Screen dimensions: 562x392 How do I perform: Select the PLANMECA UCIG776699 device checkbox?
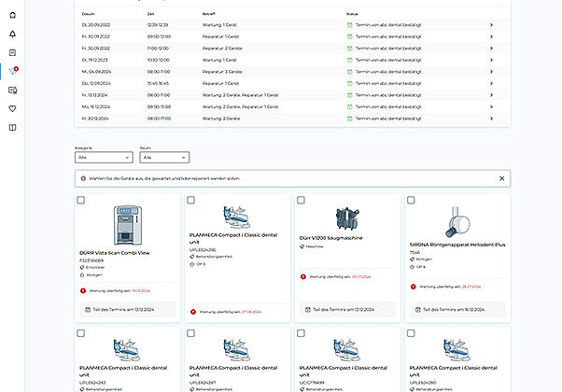301,333
